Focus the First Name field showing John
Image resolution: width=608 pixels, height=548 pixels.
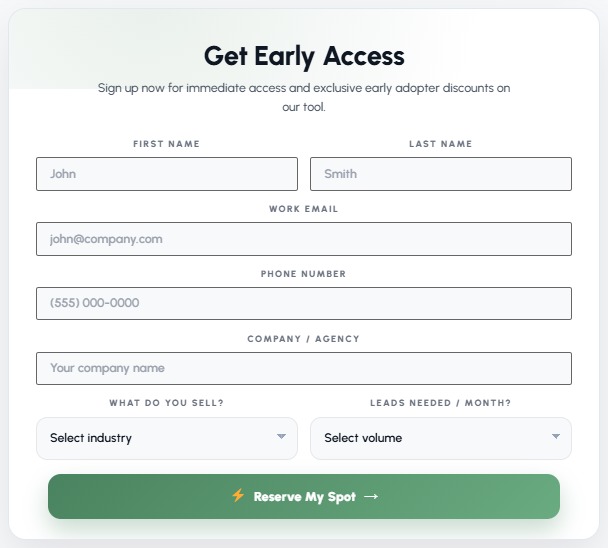tap(167, 174)
